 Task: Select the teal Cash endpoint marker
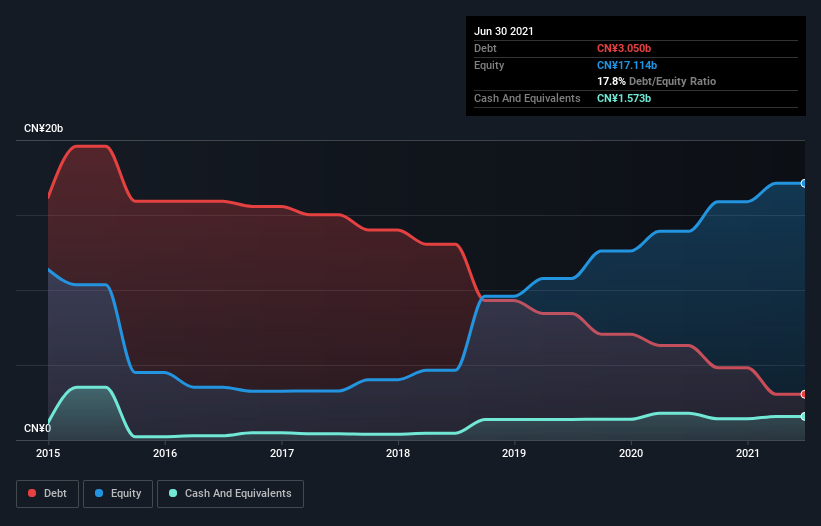804,416
